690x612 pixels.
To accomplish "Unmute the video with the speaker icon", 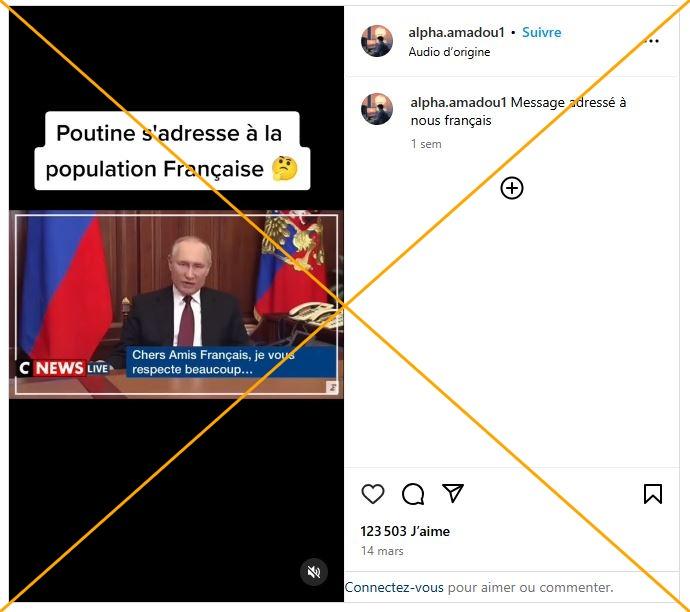I will (x=314, y=572).
